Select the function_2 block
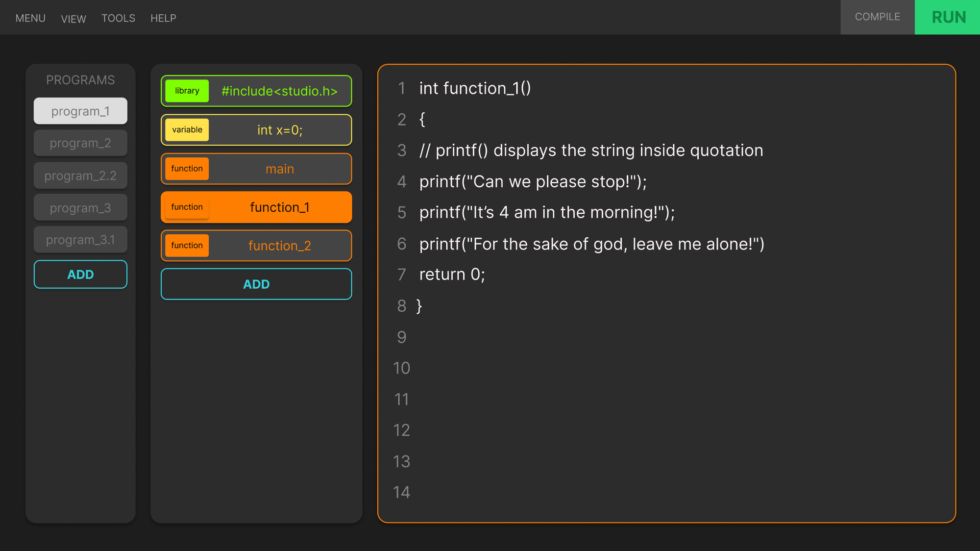 click(279, 246)
